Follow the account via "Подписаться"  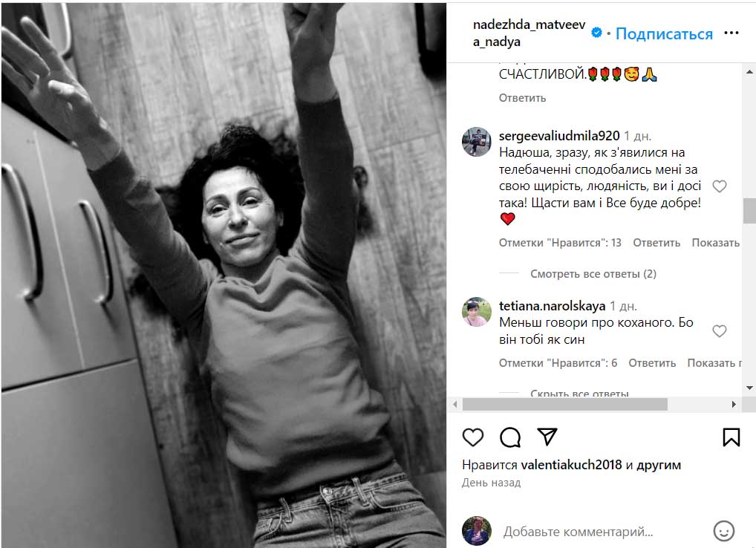(664, 33)
